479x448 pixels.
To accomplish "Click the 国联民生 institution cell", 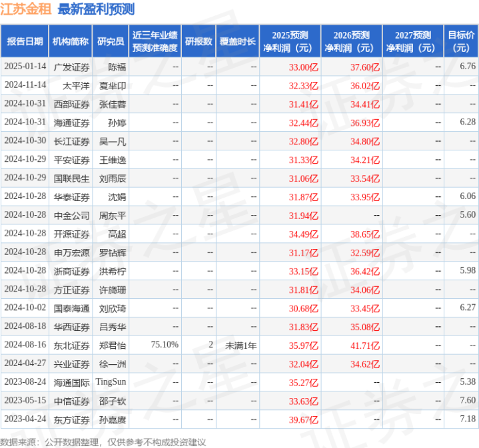I will coord(71,179).
